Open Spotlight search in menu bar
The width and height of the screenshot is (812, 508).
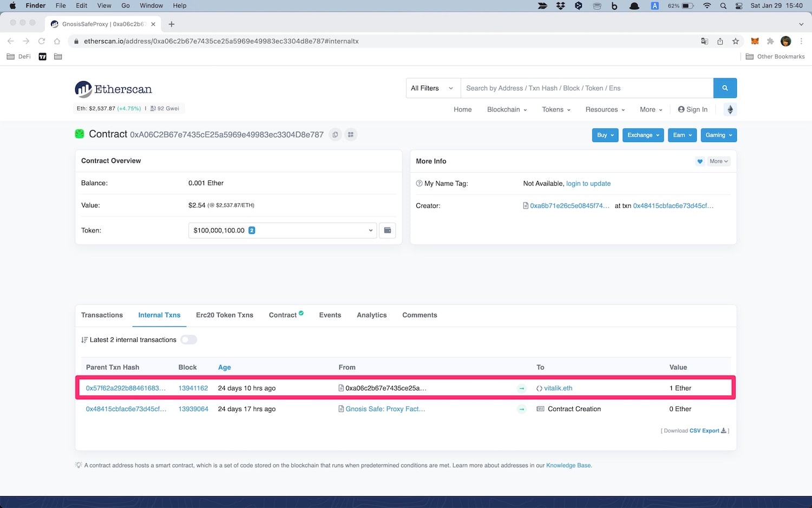tap(723, 5)
